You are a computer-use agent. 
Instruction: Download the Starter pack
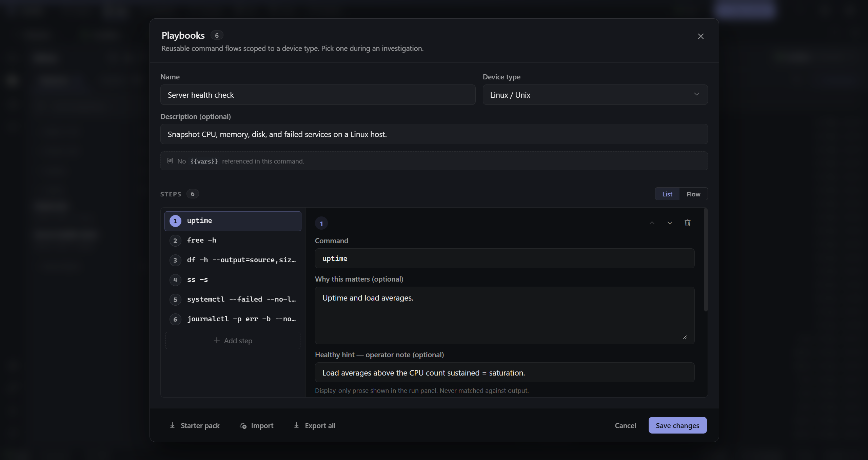coord(194,425)
